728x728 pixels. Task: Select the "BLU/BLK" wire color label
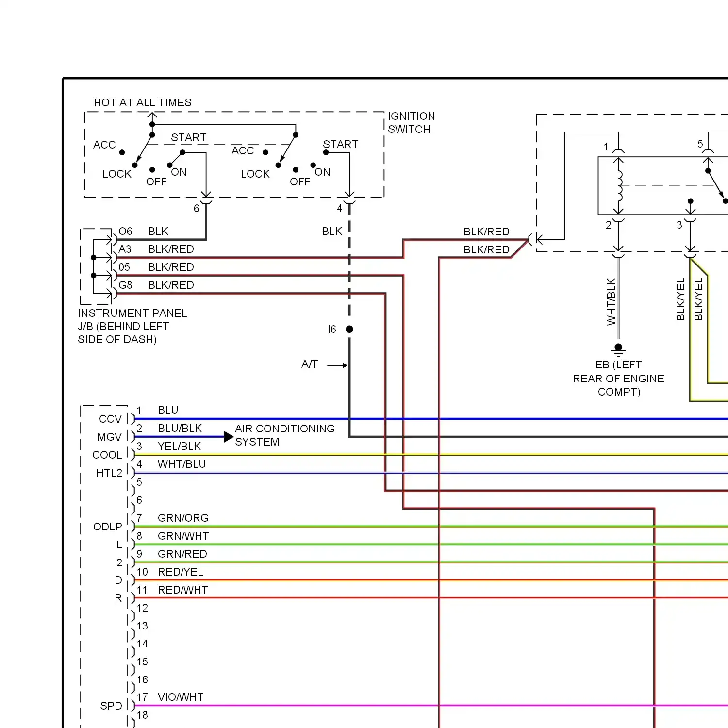180,428
